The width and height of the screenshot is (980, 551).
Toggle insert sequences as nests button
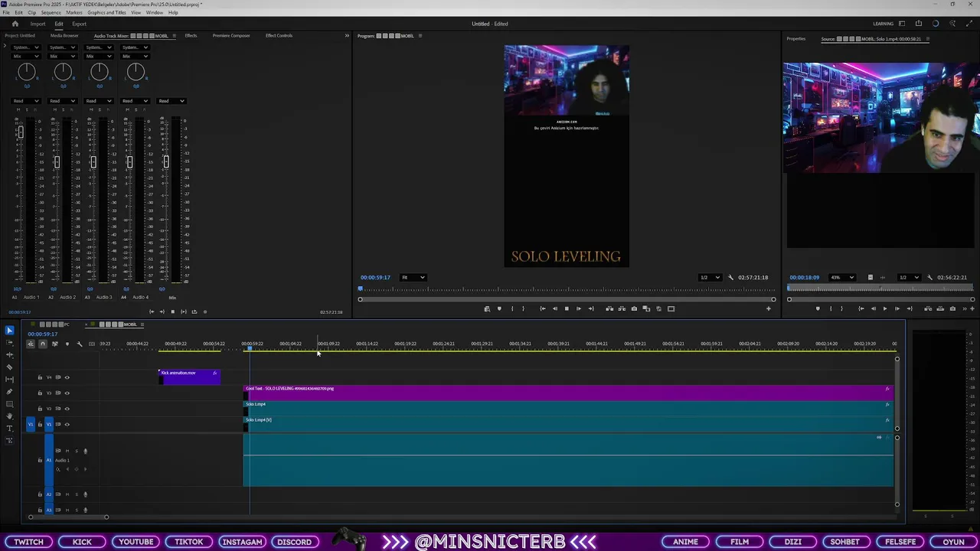31,344
